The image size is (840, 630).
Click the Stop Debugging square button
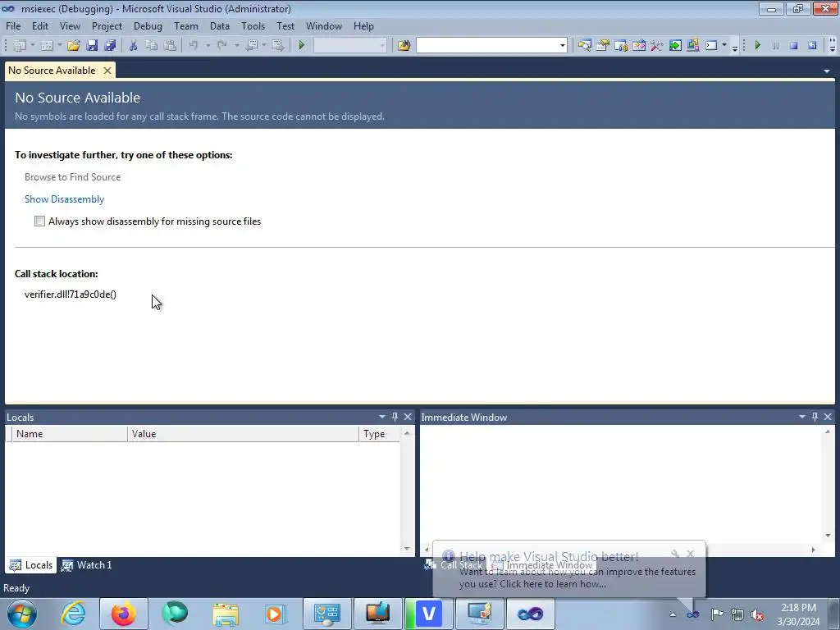794,46
